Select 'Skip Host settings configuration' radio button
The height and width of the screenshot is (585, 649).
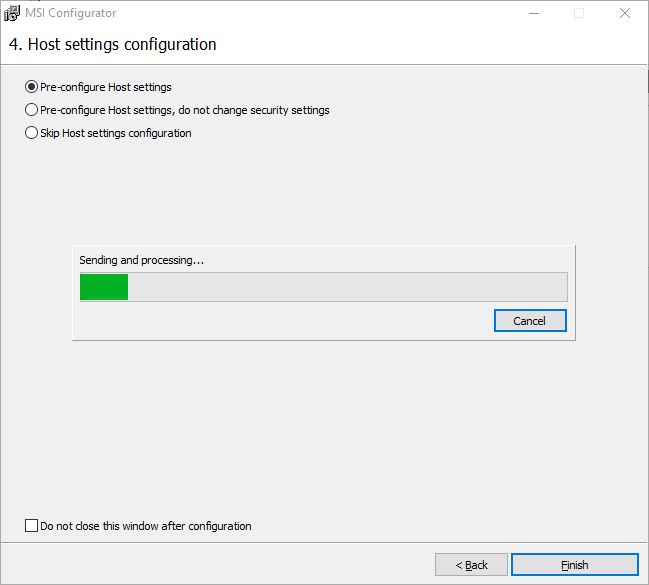pyautogui.click(x=31, y=133)
